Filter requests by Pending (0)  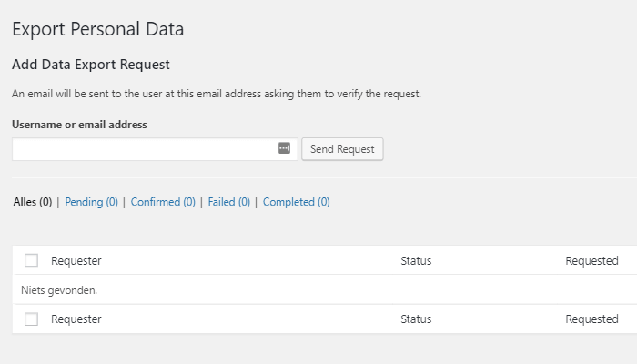91,202
